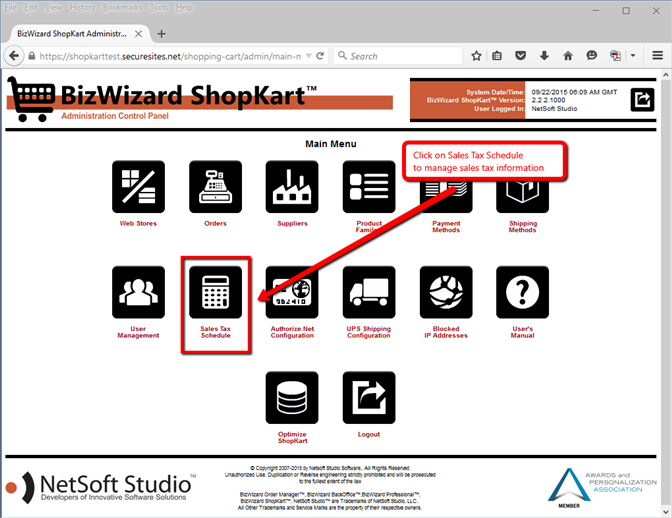Open the File menu
Screen dimensions: 672x518
pyautogui.click(x=11, y=8)
